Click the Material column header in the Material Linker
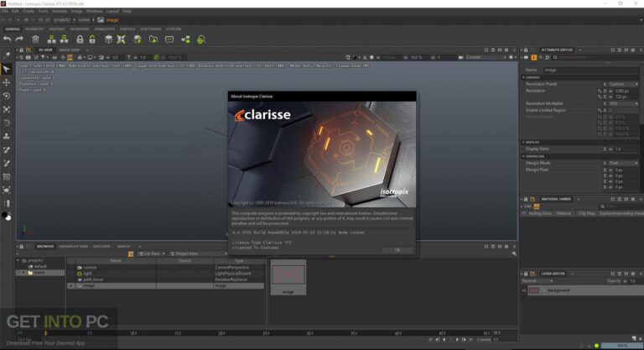 tap(563, 213)
